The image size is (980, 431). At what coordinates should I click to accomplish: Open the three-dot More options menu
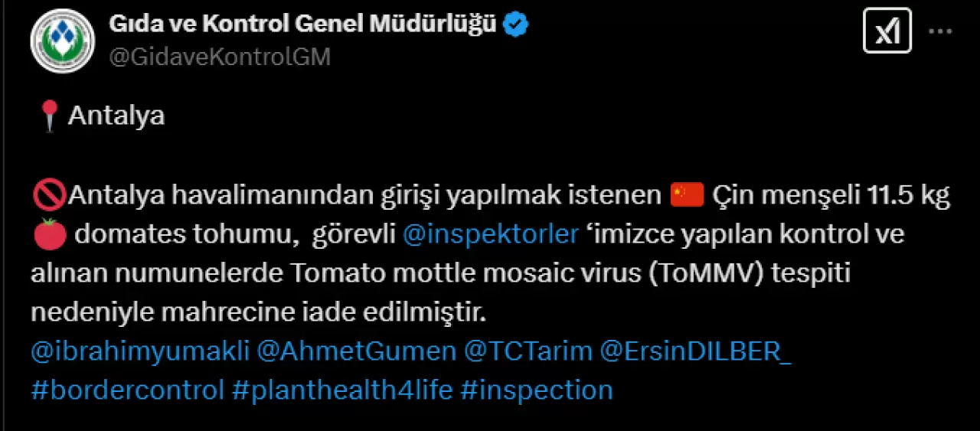pos(940,31)
